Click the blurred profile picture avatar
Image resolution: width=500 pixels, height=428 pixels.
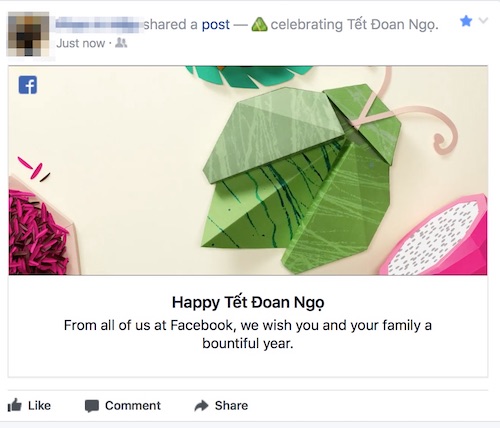(x=28, y=34)
